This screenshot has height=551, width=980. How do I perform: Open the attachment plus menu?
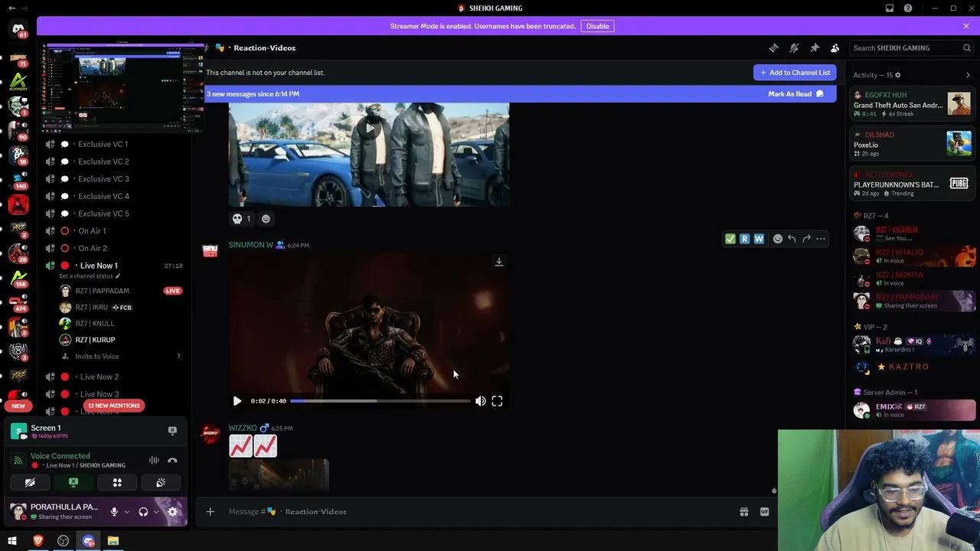[x=210, y=512]
